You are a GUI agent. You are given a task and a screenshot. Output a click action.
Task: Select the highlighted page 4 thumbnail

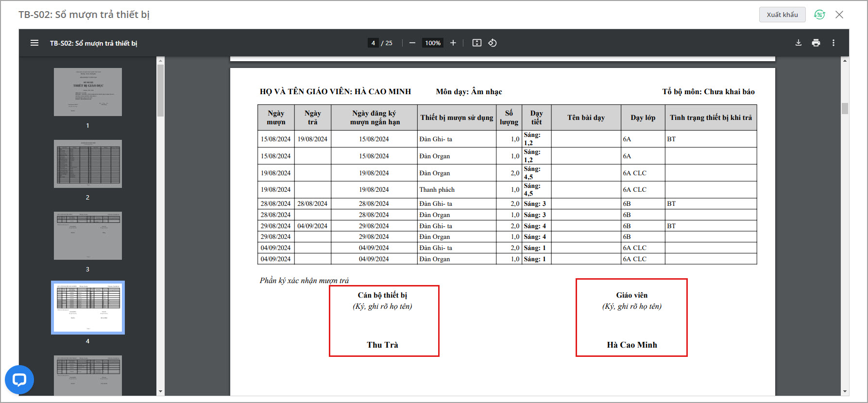88,307
